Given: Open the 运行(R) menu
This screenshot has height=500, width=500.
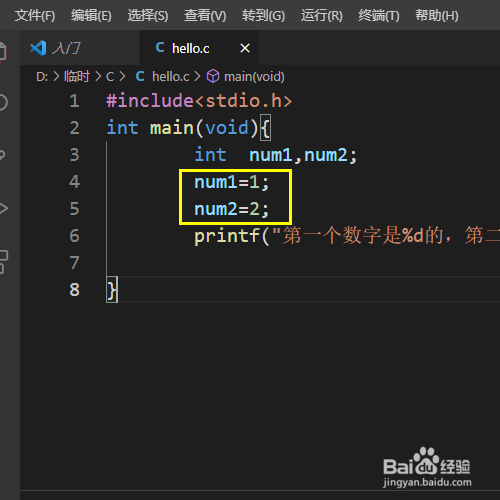Looking at the screenshot, I should pyautogui.click(x=321, y=15).
